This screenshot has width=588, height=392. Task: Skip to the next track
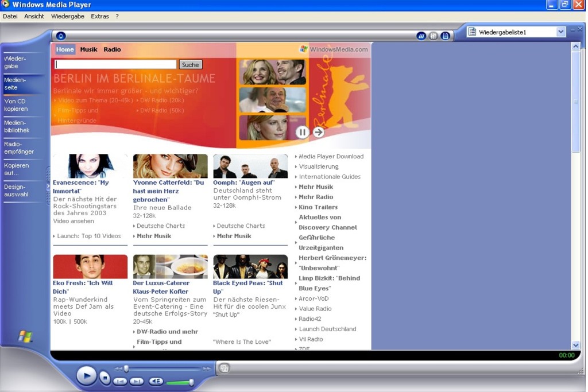pyautogui.click(x=137, y=382)
